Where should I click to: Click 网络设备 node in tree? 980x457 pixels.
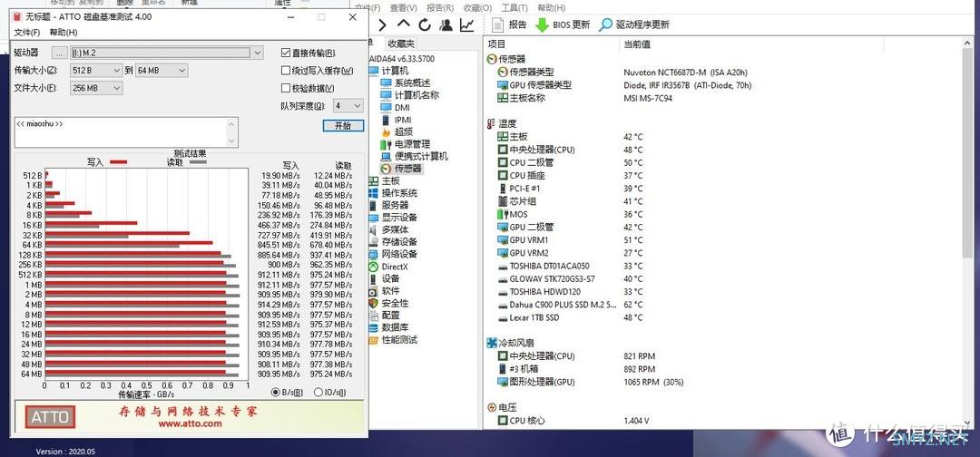coord(393,254)
